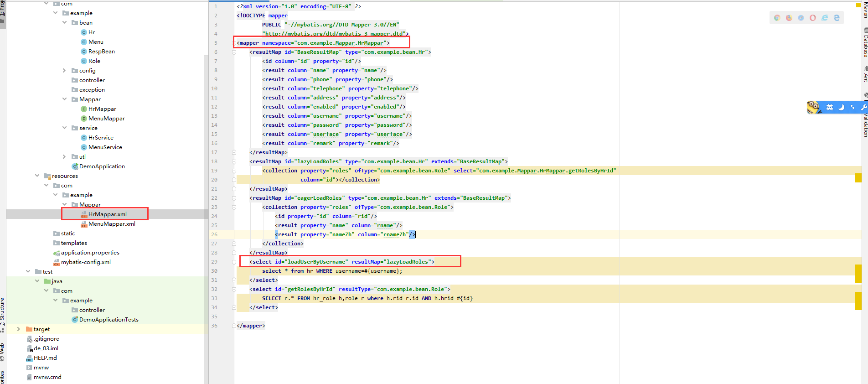Expand the target folder

[18, 329]
